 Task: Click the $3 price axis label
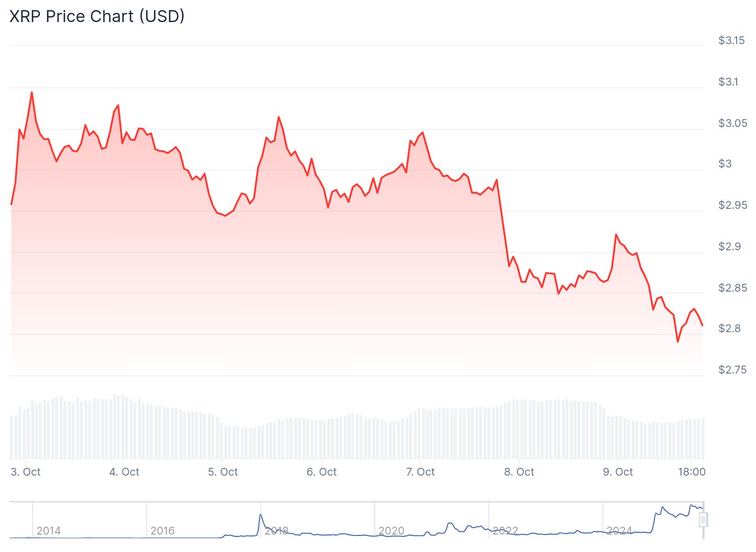click(725, 164)
